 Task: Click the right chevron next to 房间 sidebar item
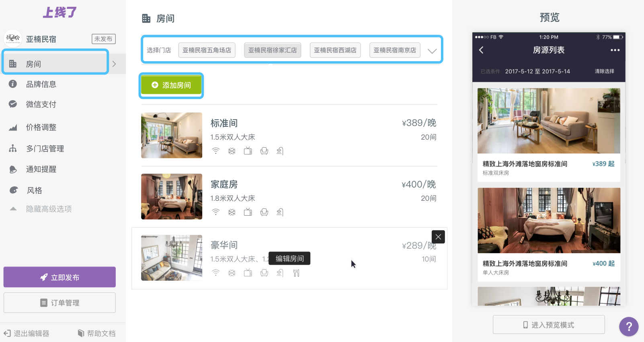click(114, 64)
